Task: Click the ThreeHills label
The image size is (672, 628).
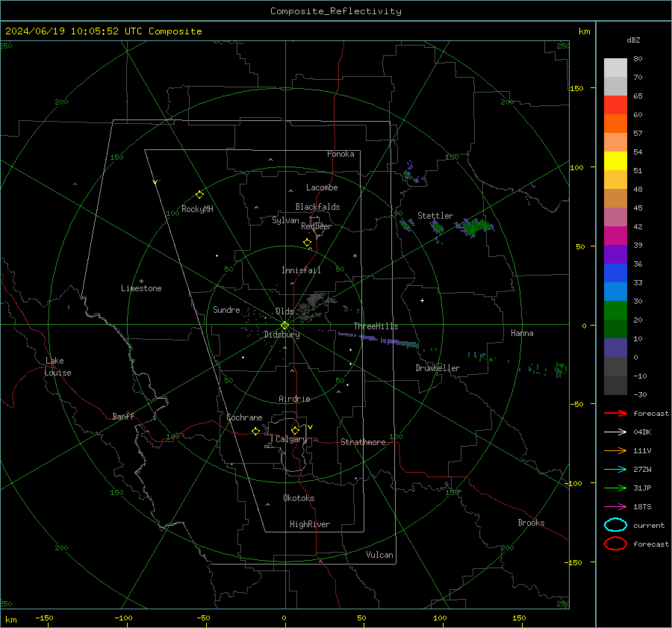Action: tap(376, 326)
